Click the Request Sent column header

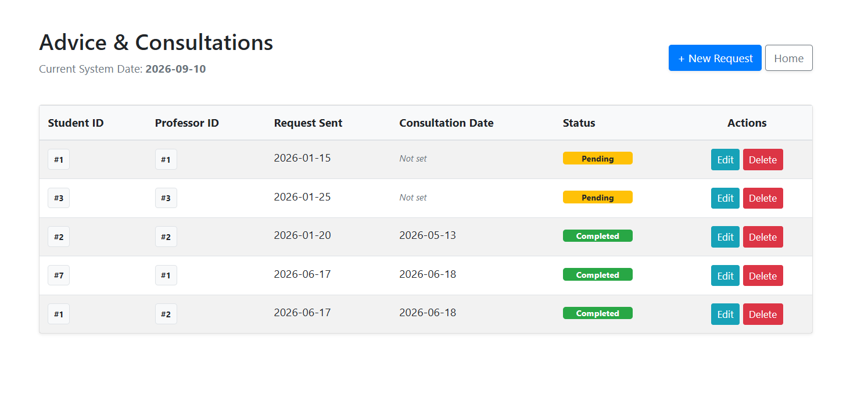tap(308, 123)
